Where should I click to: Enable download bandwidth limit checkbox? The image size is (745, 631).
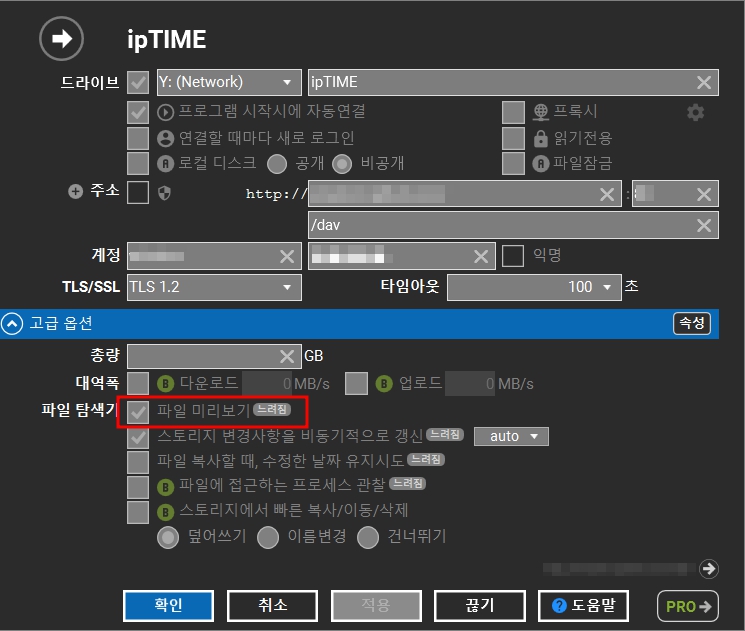(138, 383)
